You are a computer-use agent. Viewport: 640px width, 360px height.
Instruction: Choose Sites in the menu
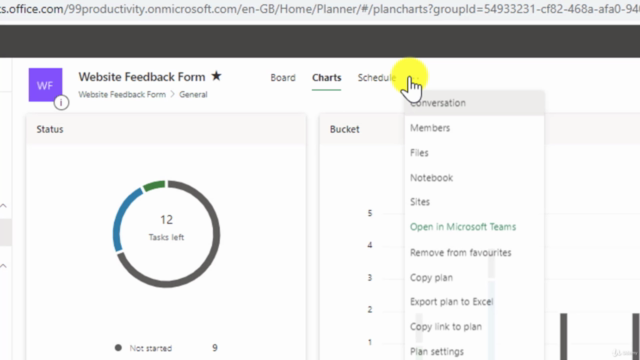coord(474,202)
